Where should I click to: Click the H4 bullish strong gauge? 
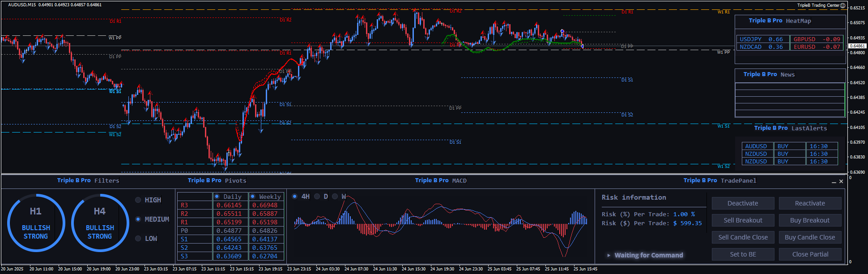[100, 223]
